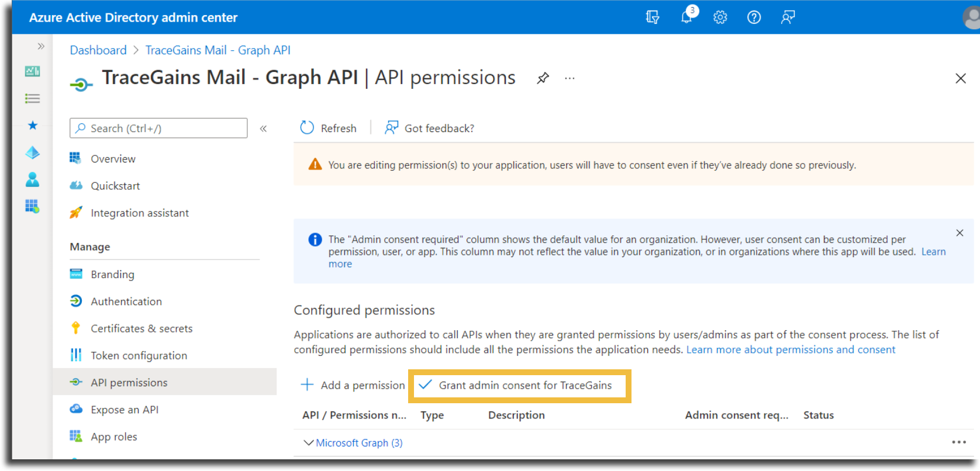Image resolution: width=980 pixels, height=471 pixels.
Task: Collapse the resource menu panel
Action: (x=263, y=129)
